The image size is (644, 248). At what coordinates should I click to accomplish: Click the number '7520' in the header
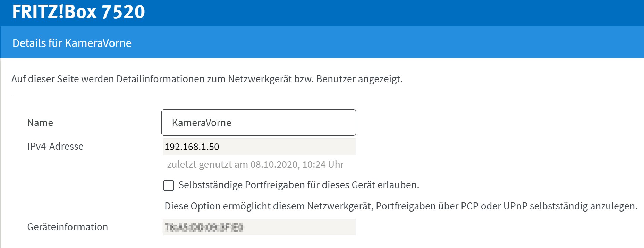point(123,12)
